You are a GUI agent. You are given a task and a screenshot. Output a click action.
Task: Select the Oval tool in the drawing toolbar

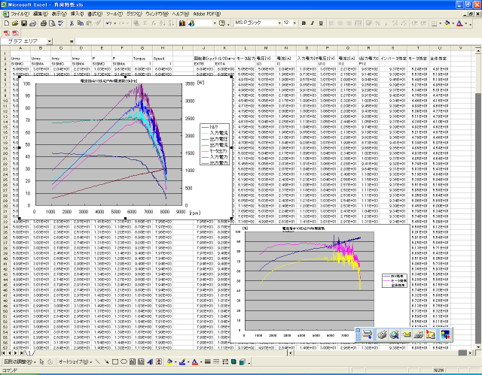123,362
